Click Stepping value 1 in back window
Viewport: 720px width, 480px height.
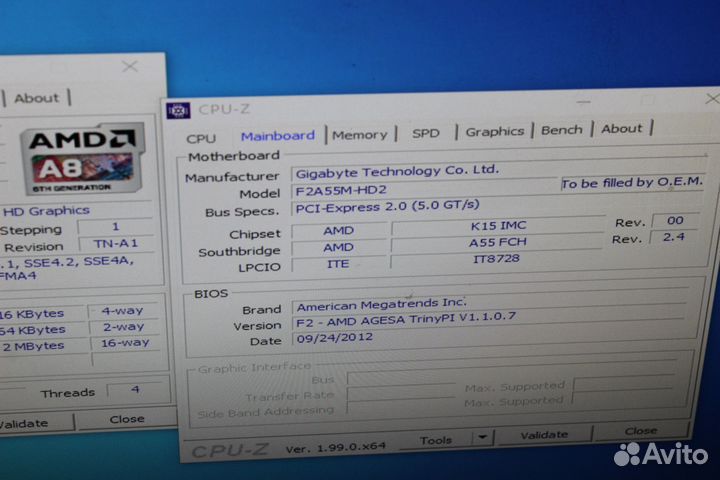(115, 226)
